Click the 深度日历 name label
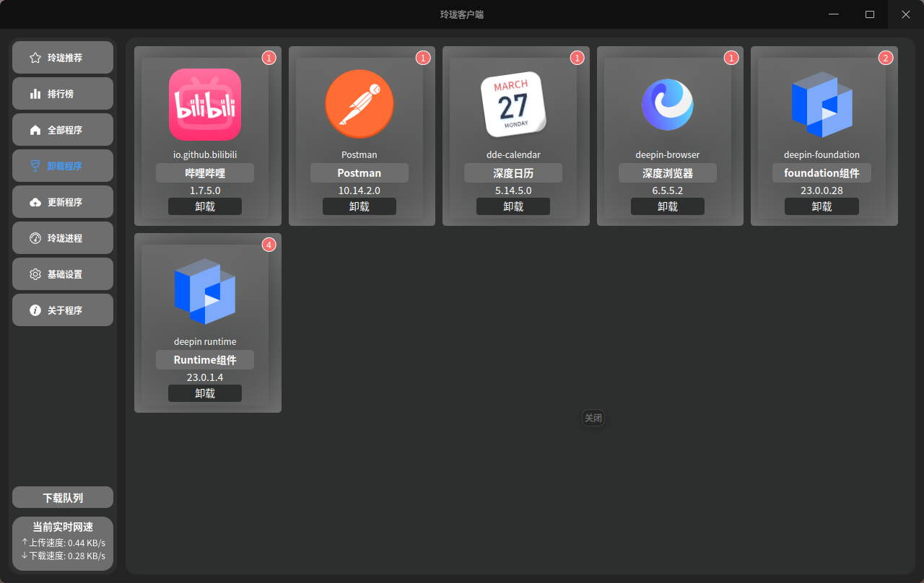This screenshot has width=924, height=583. click(x=513, y=173)
